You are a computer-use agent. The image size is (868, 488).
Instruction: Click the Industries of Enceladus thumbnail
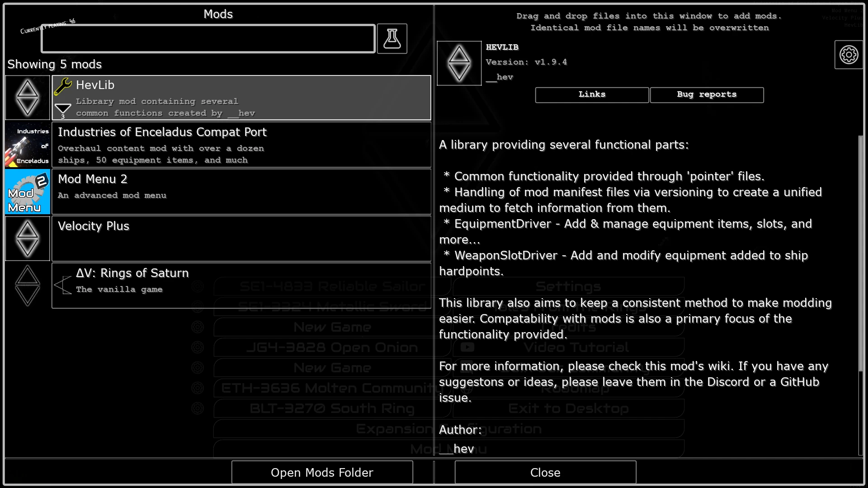tap(28, 145)
